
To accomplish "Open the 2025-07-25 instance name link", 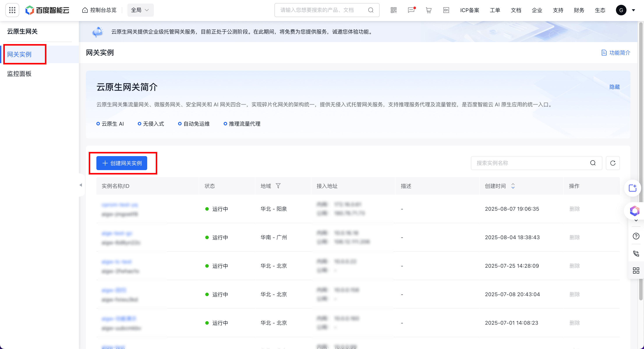I will 117,262.
